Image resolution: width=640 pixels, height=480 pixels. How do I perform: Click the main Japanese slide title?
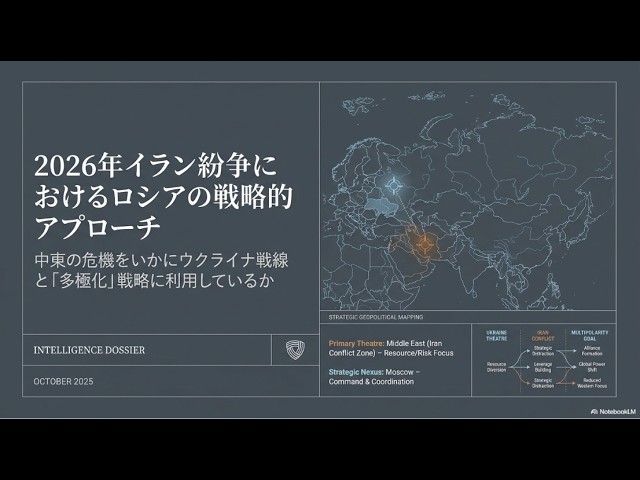coord(162,193)
